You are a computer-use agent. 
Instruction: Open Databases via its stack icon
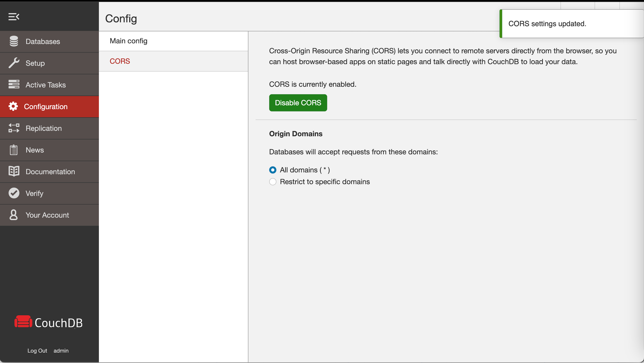click(14, 41)
